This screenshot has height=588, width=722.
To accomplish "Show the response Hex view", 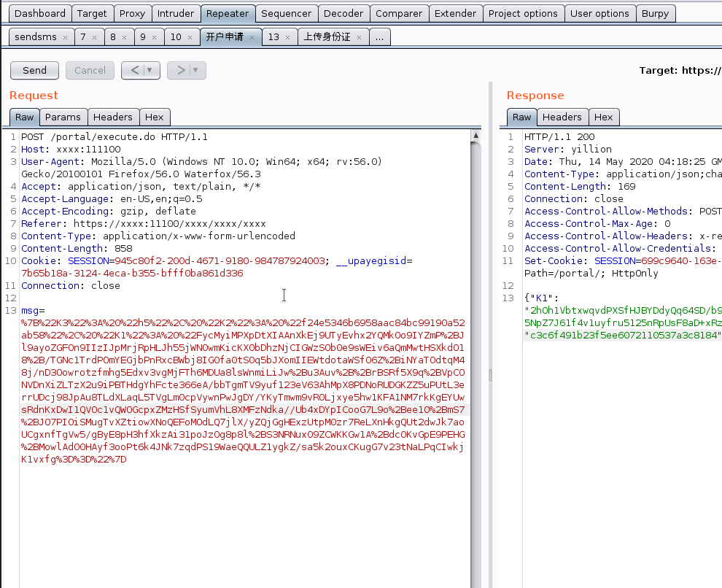I will [604, 117].
